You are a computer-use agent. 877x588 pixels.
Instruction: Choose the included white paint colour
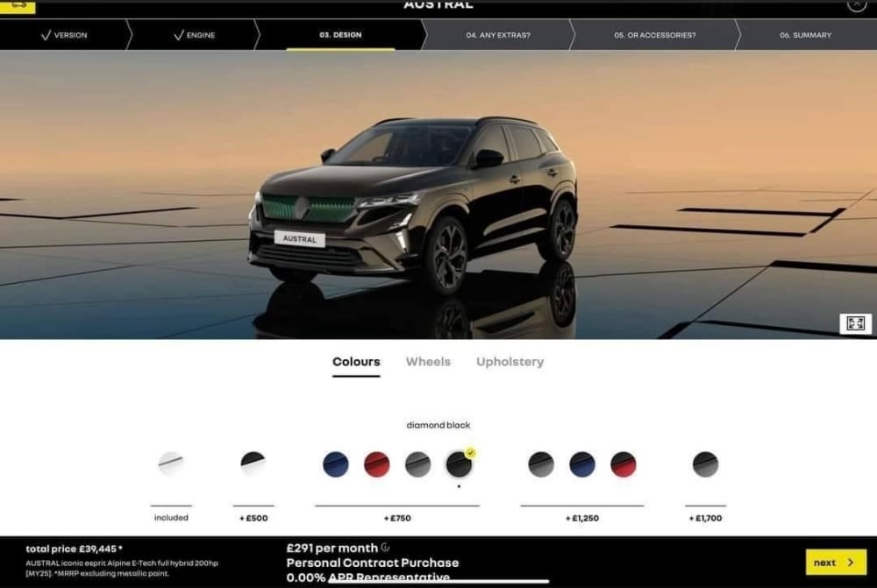click(x=171, y=464)
